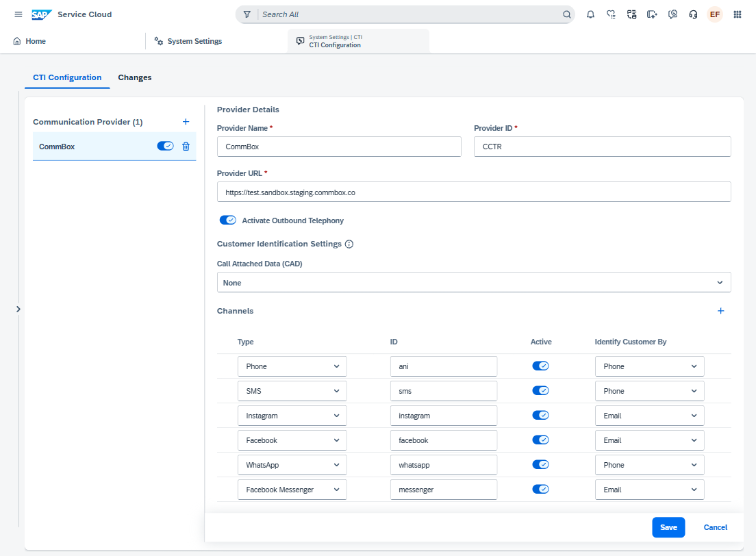Click the CTI Configuration tab icon
The image size is (756, 556).
pyautogui.click(x=300, y=41)
